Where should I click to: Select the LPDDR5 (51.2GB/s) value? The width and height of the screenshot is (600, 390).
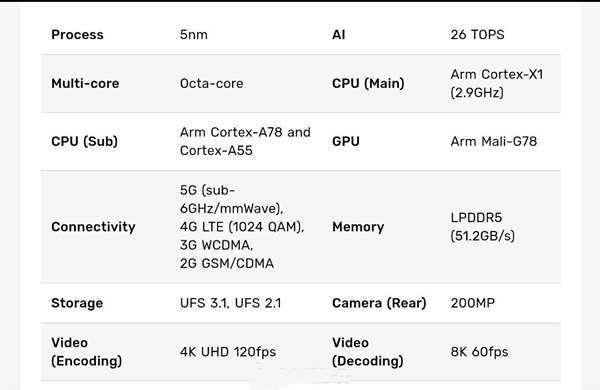[483, 227]
